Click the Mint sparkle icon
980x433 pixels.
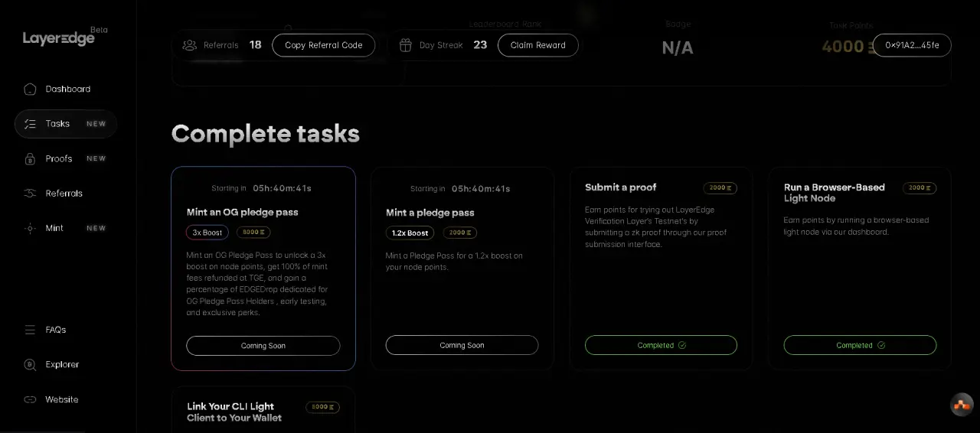[30, 228]
